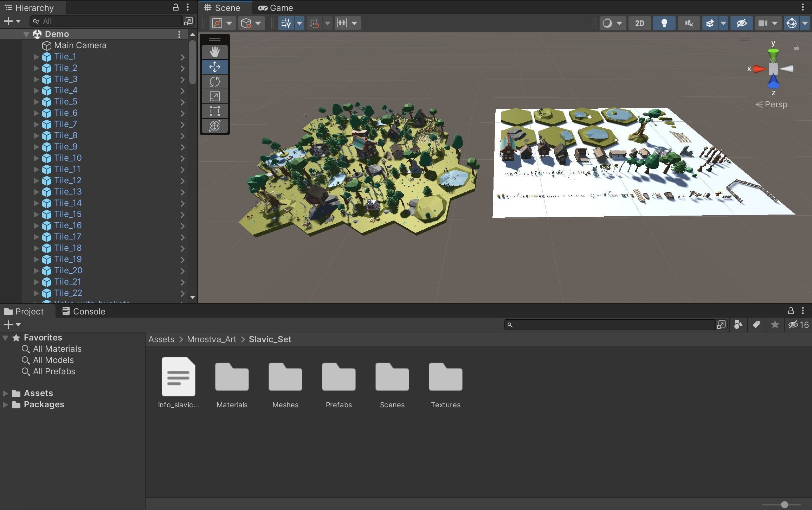Open grid visibility dropdown arrow

pos(299,23)
